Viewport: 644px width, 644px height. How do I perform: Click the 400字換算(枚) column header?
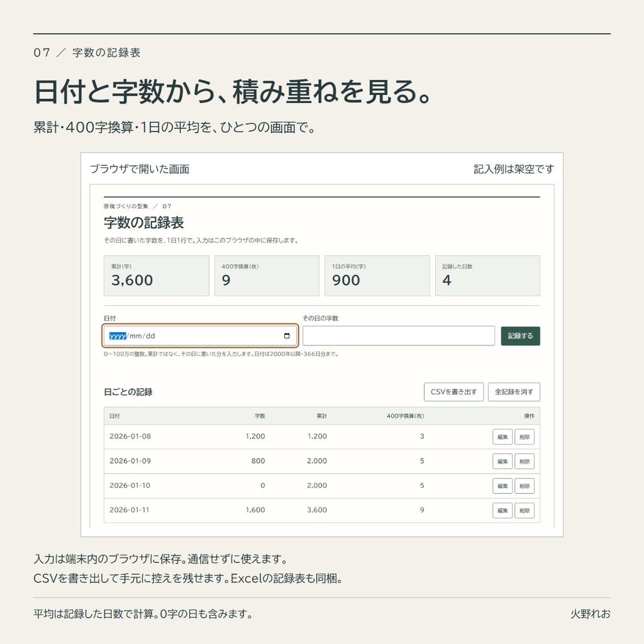(406, 416)
